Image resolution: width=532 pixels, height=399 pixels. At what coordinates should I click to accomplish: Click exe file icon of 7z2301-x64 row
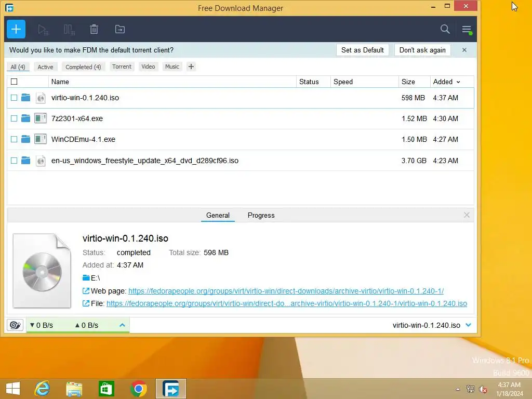(41, 118)
